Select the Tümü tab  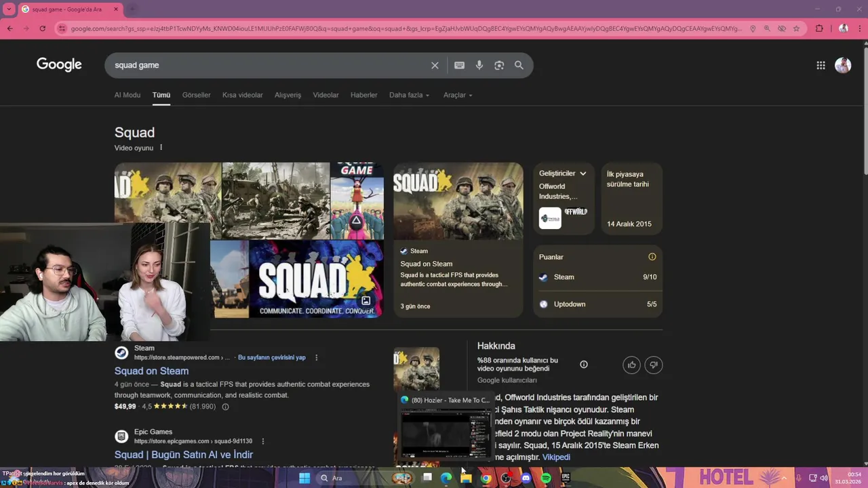coord(161,95)
